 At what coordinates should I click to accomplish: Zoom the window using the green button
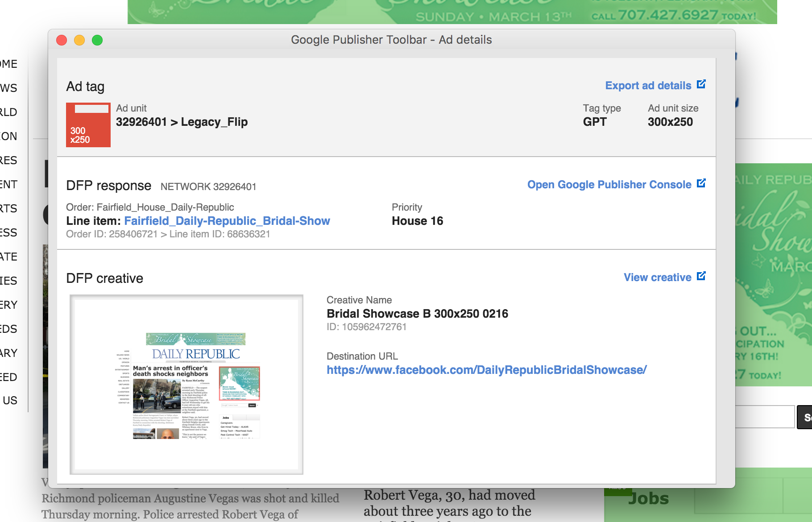click(97, 40)
